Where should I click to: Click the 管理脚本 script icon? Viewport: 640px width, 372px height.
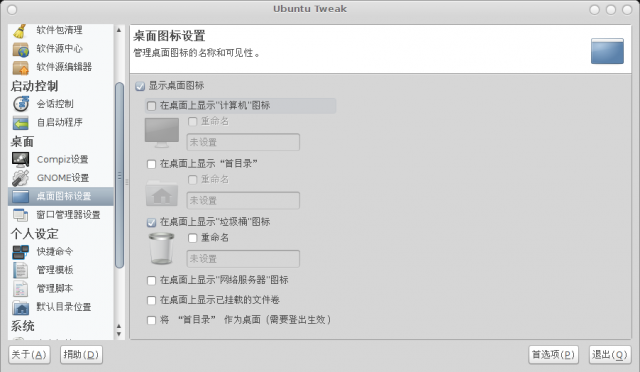[x=20, y=289]
